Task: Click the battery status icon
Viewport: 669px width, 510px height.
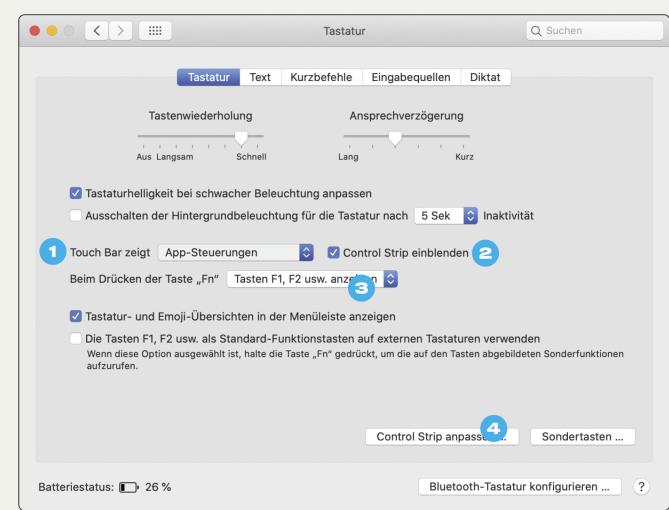Action: point(128,487)
